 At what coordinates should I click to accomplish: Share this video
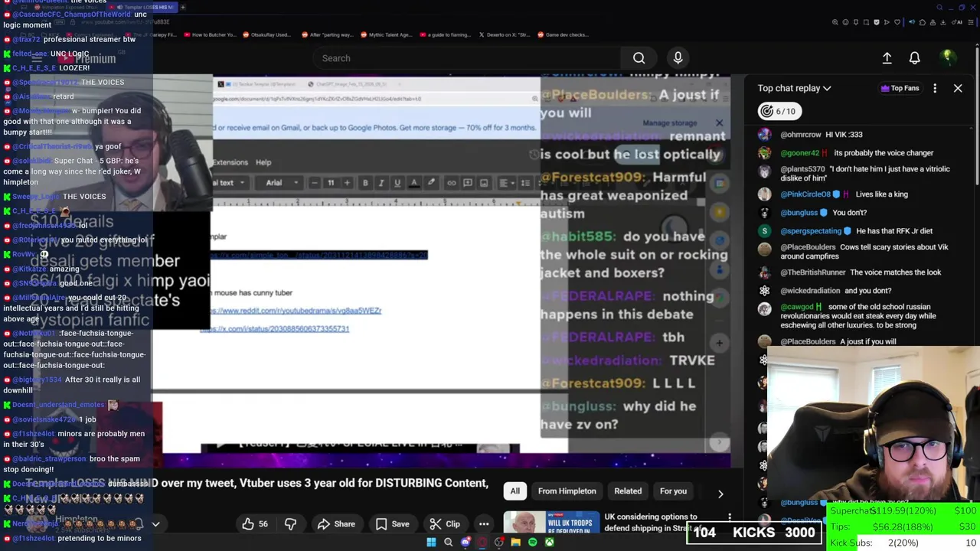pos(336,524)
